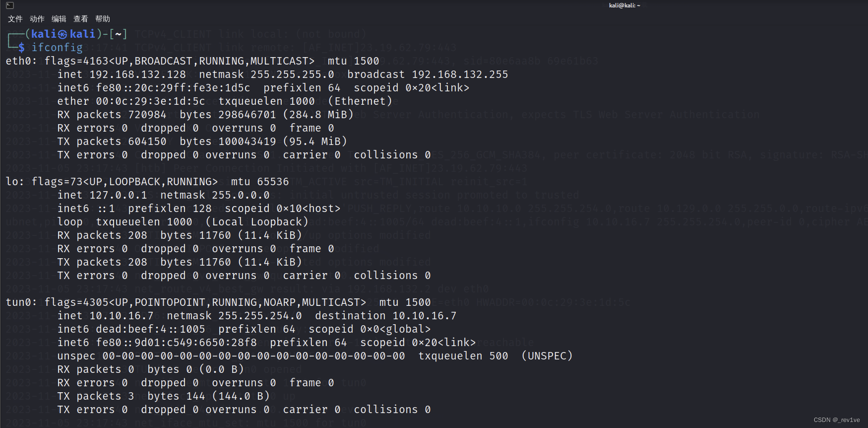Click the lo mtu value 65536

(273, 182)
